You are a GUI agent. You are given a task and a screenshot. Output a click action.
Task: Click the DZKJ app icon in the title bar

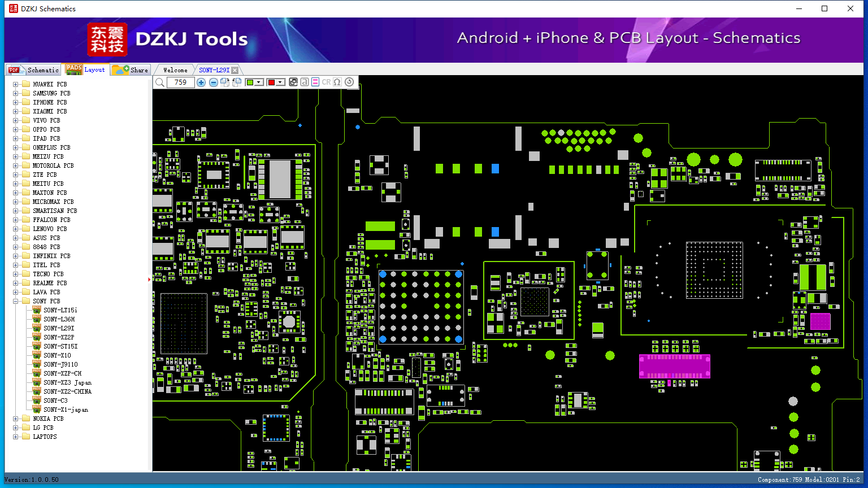[13, 8]
